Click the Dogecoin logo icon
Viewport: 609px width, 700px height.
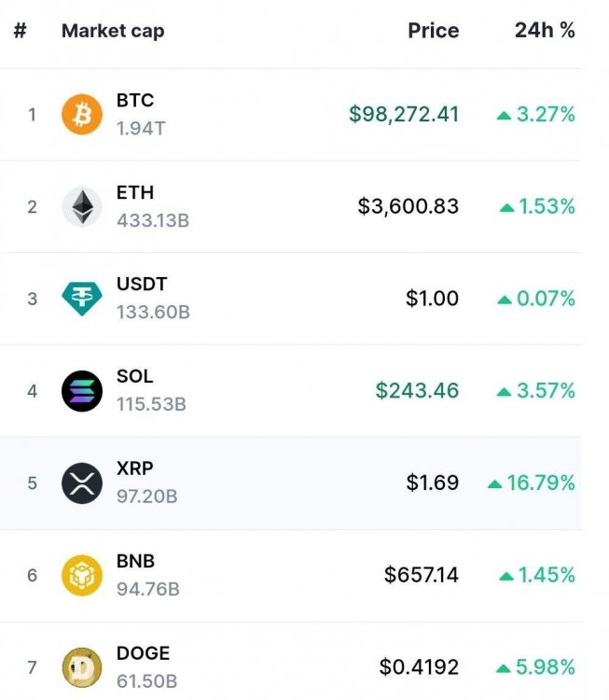pyautogui.click(x=82, y=667)
